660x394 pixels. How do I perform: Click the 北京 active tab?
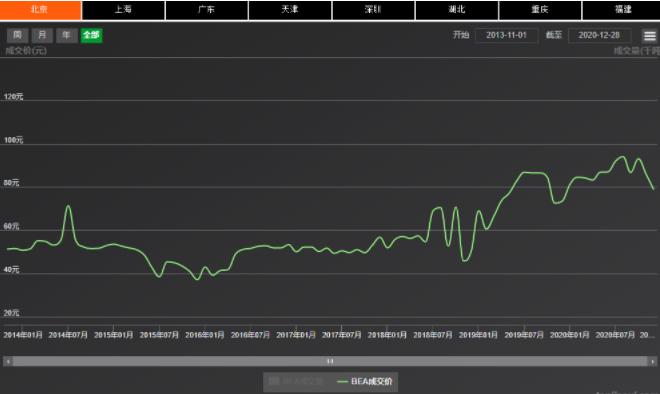40,10
